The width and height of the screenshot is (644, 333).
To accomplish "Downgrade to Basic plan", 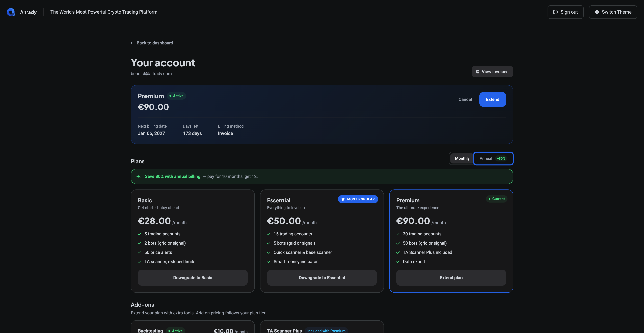I will click(193, 278).
